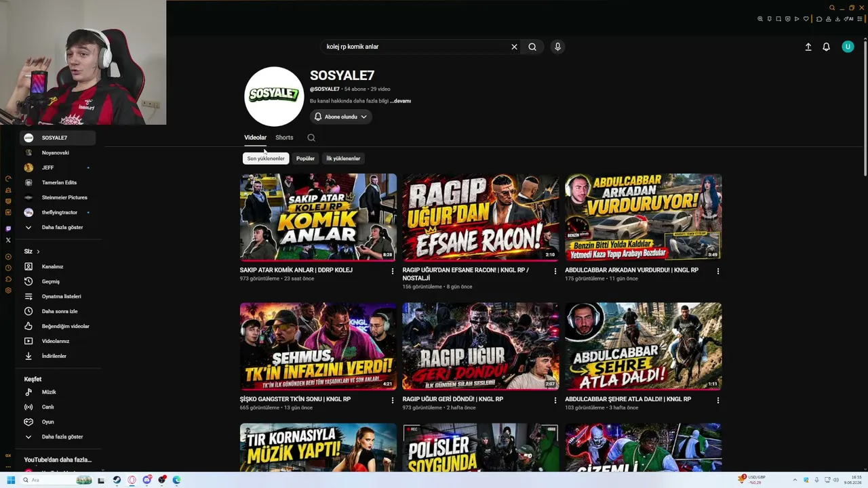Bookmark the page with the heart icon
The image size is (868, 488).
click(806, 19)
